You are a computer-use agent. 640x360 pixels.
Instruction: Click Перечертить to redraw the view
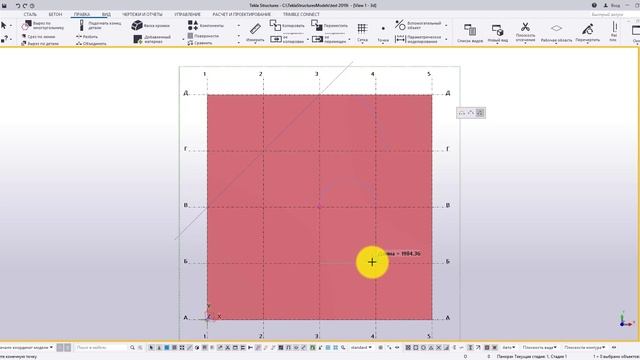(588, 33)
